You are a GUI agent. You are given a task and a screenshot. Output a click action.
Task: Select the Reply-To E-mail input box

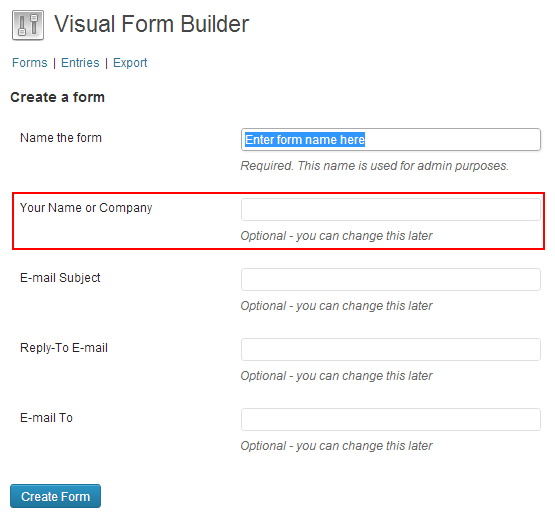pyautogui.click(x=391, y=349)
